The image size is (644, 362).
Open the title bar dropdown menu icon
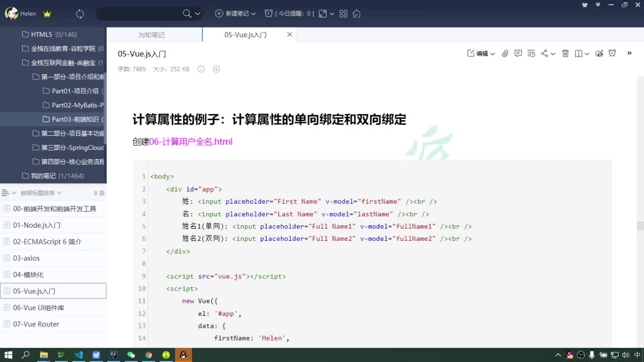(598, 5)
